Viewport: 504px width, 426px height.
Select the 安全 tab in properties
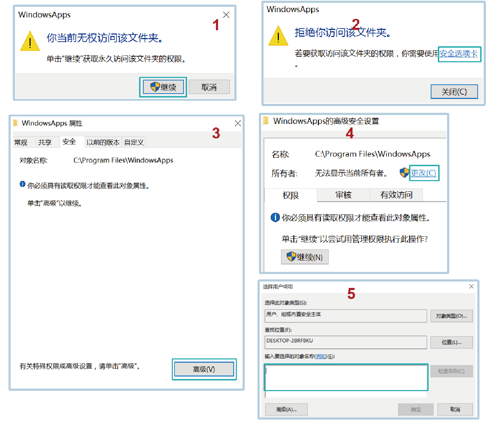pyautogui.click(x=69, y=142)
